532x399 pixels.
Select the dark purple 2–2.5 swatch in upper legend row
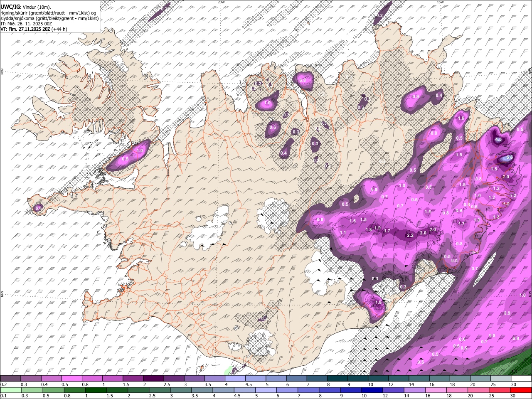pyautogui.click(x=154, y=379)
